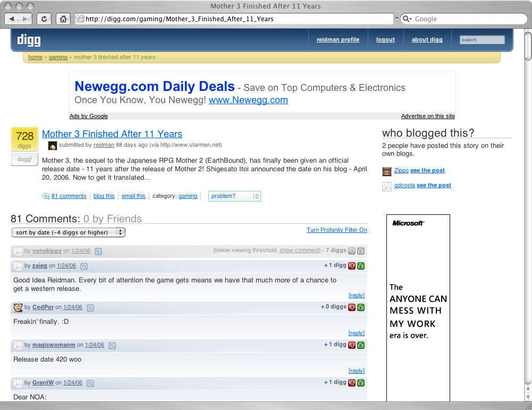
Task: Click the digg logo in header
Action: 29,40
